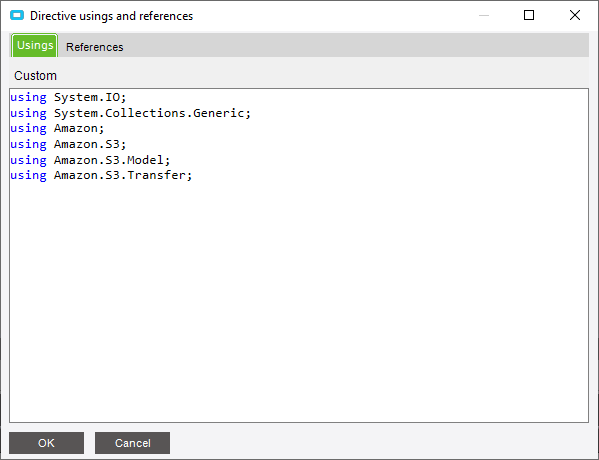Place cursor on 'using Amazon;' line

coord(57,128)
